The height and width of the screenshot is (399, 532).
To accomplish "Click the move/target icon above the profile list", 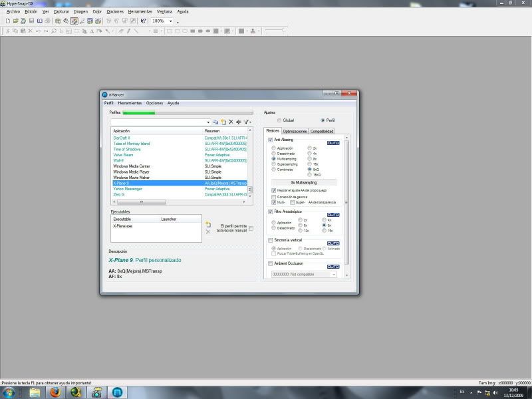I will pyautogui.click(x=239, y=122).
